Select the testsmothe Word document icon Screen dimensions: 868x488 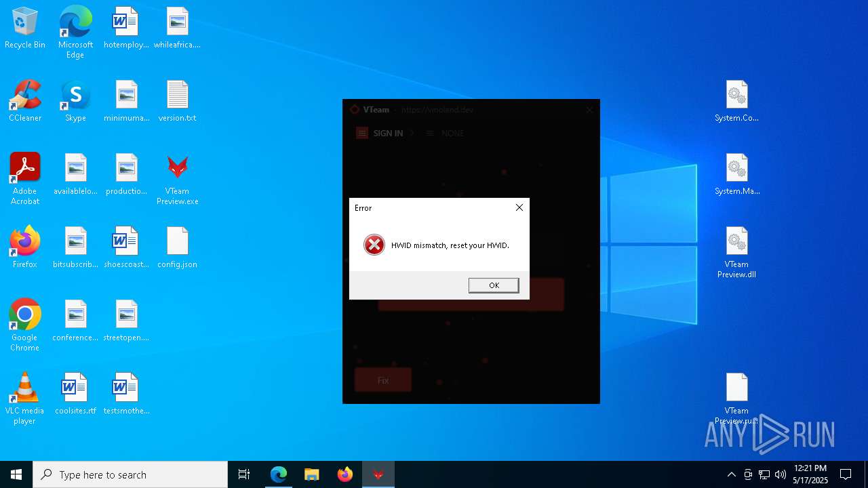click(126, 394)
